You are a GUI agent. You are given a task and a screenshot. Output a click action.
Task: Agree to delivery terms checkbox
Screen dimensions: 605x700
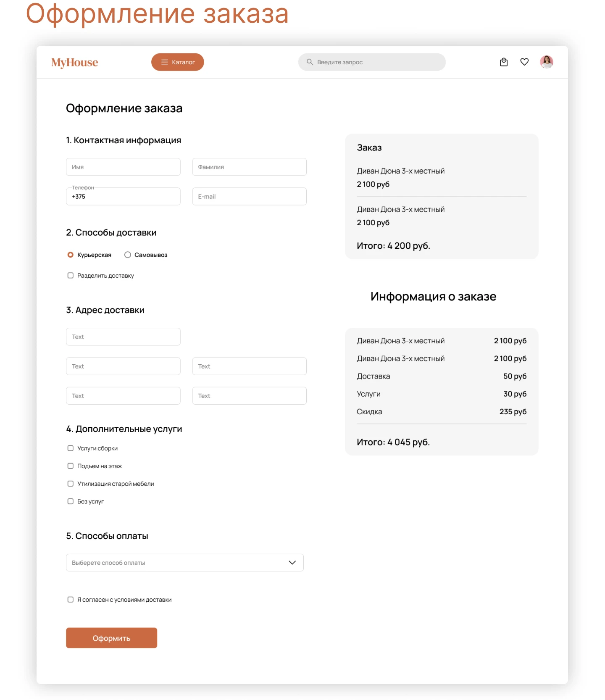point(71,600)
